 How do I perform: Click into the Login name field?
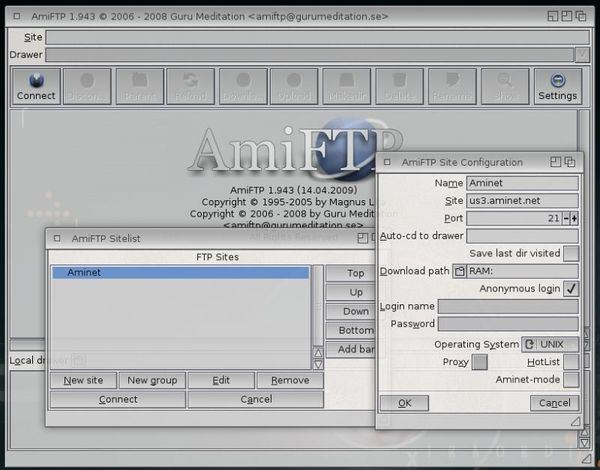point(508,307)
